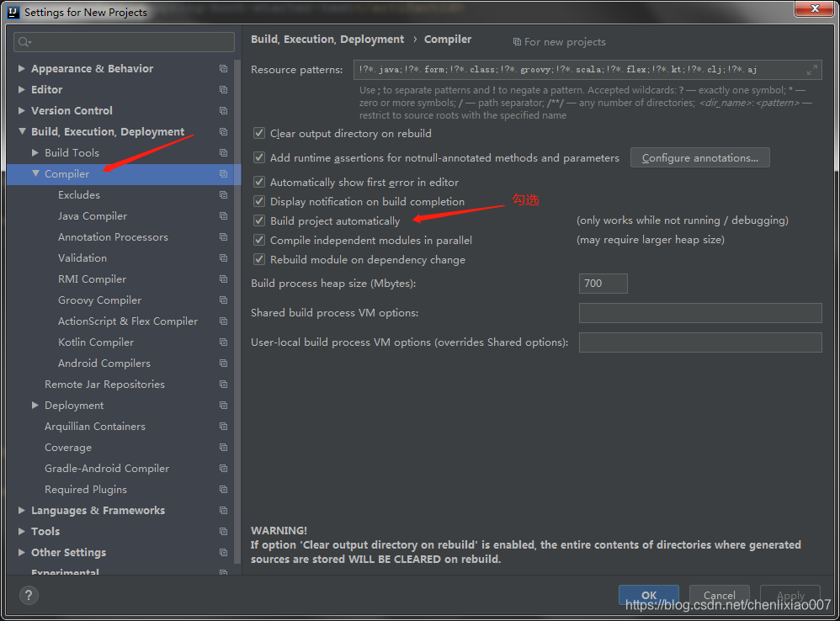Toggle Build project automatically checkbox

click(259, 220)
